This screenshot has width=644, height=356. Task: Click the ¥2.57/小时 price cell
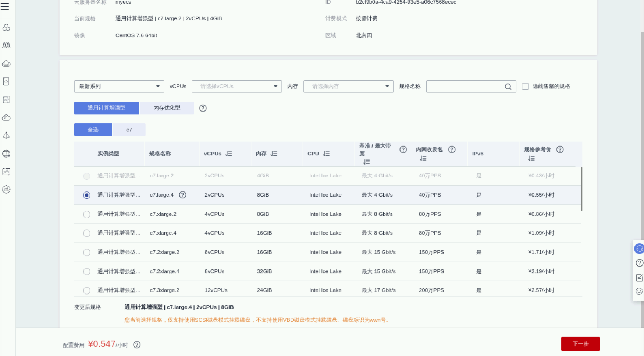541,290
